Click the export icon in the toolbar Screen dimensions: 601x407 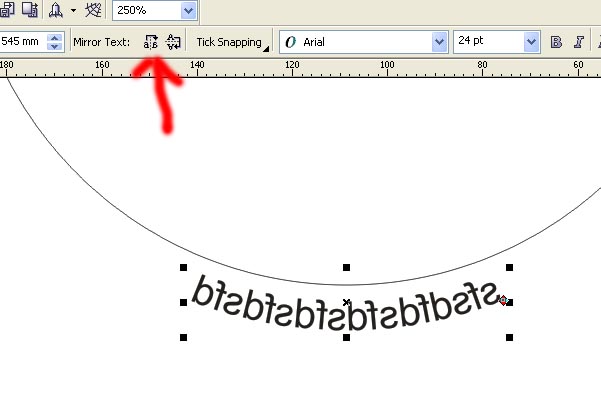30,10
